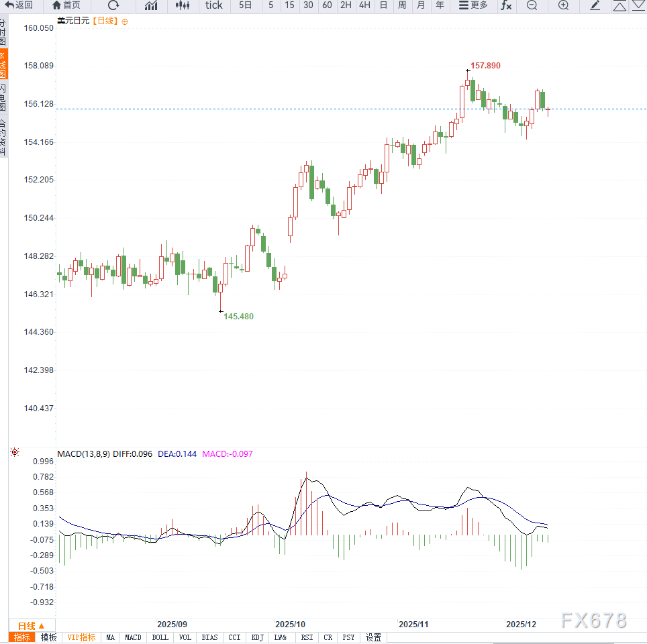The height and width of the screenshot is (644, 647).
Task: Switch to 分时图 side tab
Action: point(3,32)
